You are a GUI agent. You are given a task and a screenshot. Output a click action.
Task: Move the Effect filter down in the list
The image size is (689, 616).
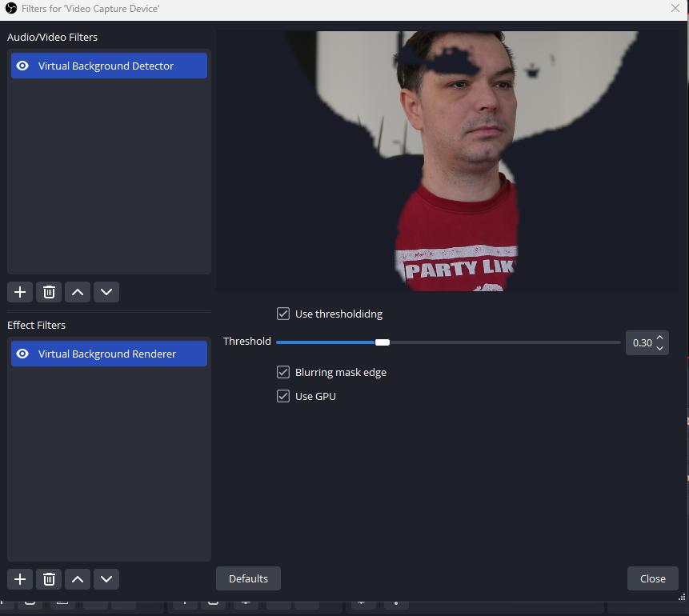tap(106, 579)
